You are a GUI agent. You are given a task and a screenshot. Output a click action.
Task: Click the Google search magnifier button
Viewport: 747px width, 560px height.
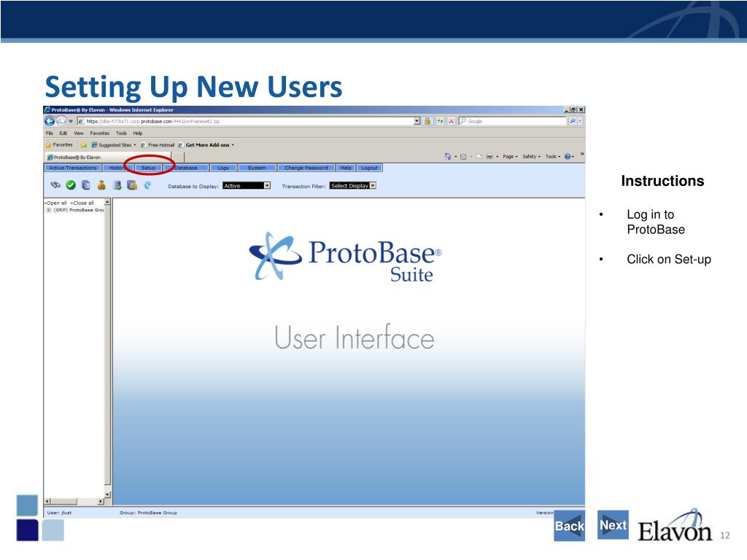pos(573,121)
